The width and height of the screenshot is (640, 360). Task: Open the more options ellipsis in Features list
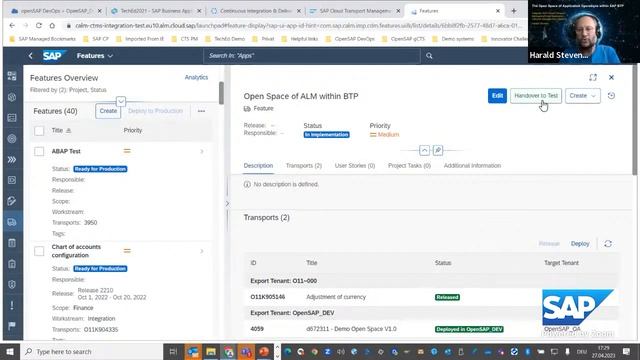(201, 111)
